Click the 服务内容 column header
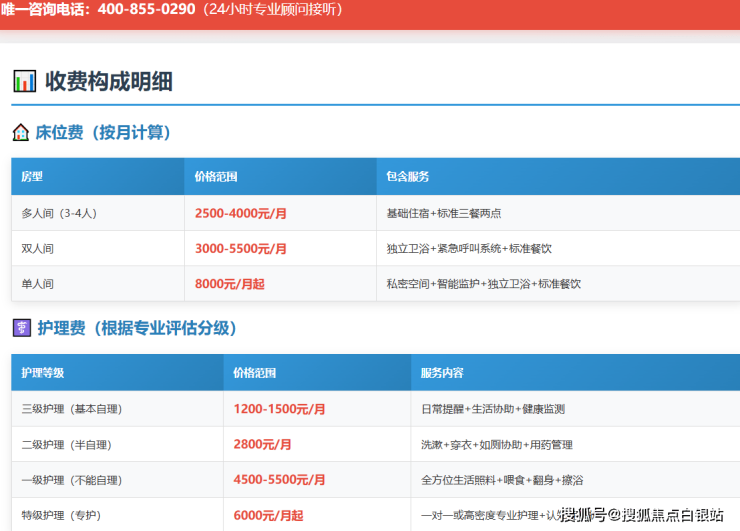Screen dimensions: 740x531 pos(441,373)
